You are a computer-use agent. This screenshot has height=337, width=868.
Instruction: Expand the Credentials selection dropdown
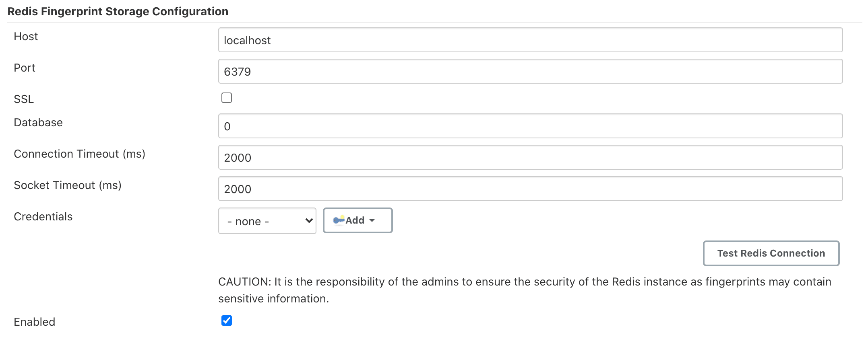click(267, 221)
